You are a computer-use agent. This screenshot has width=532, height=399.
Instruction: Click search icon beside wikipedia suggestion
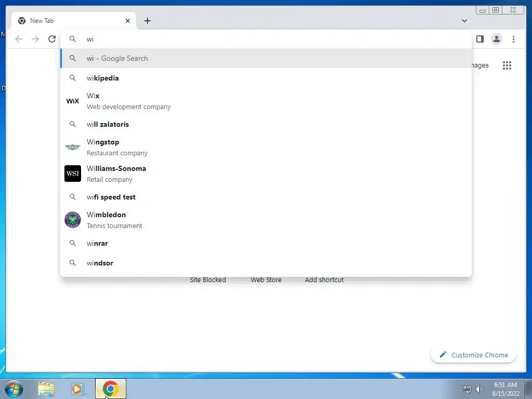click(73, 78)
